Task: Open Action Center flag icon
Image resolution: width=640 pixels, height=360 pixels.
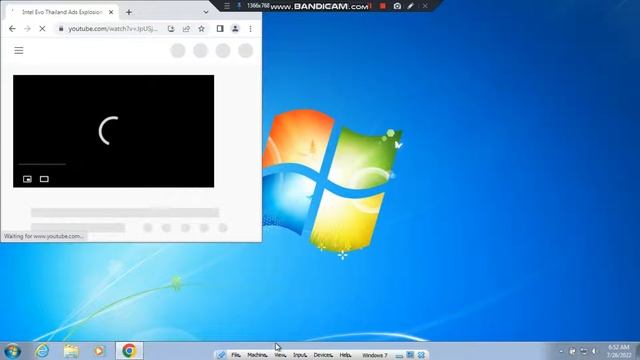Action: pyautogui.click(x=572, y=351)
